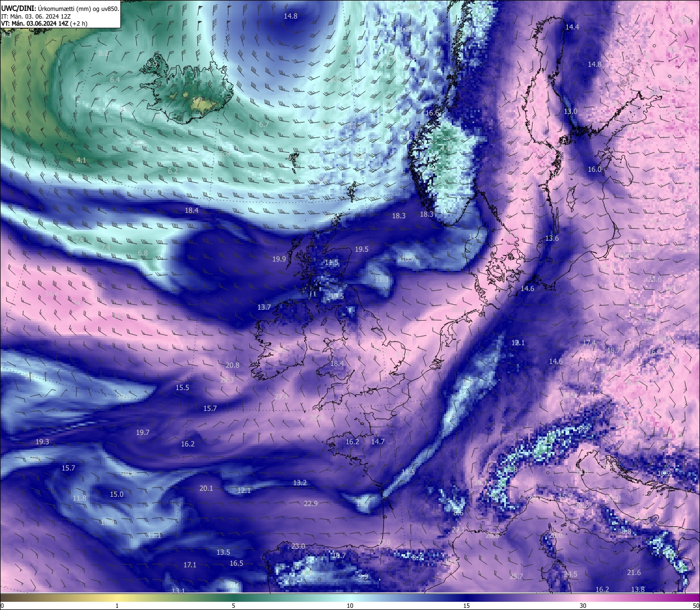Click the legend tick labeled 1
The height and width of the screenshot is (610, 700).
(x=117, y=606)
